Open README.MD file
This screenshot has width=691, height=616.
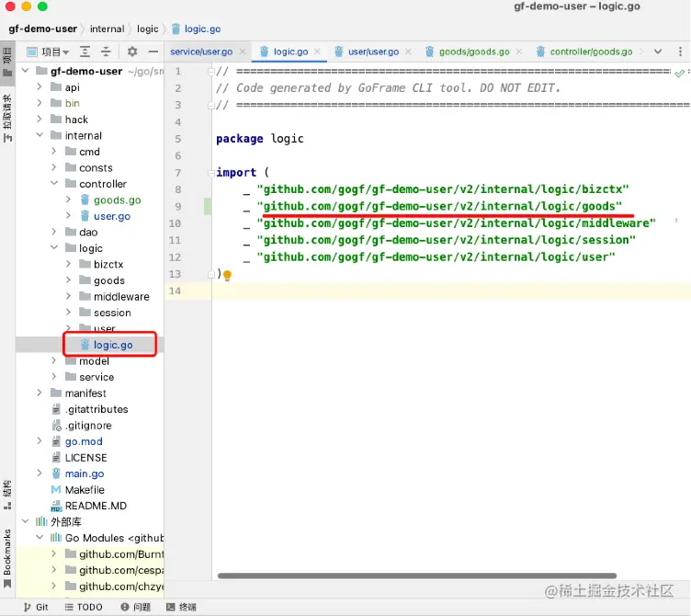tap(96, 506)
